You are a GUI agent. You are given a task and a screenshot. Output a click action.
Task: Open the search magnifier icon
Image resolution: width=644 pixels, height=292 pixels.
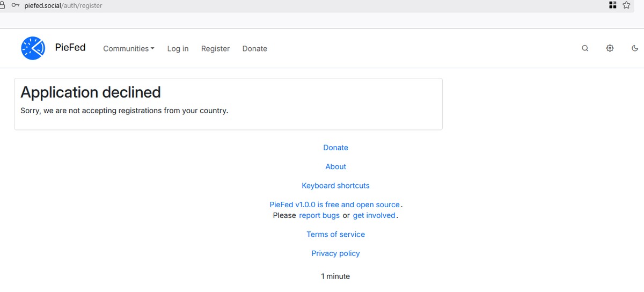(585, 48)
